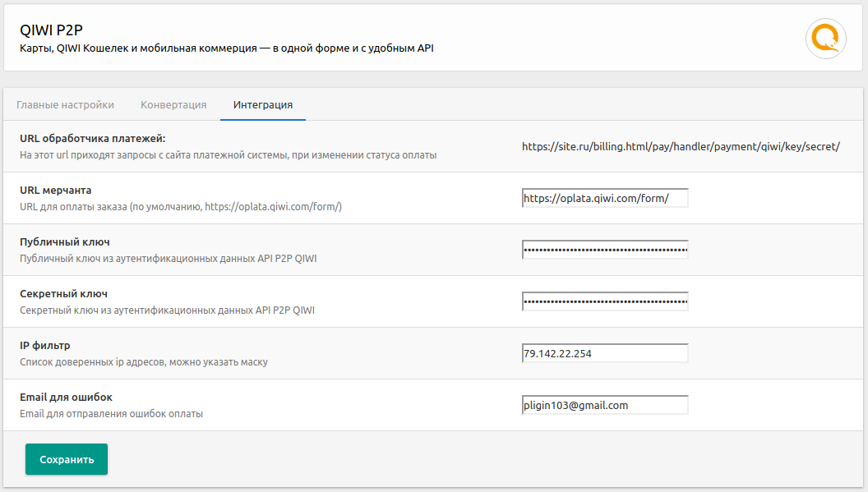Viewport: 868px width, 492px height.
Task: Click the payment handler URL text
Action: (x=681, y=147)
